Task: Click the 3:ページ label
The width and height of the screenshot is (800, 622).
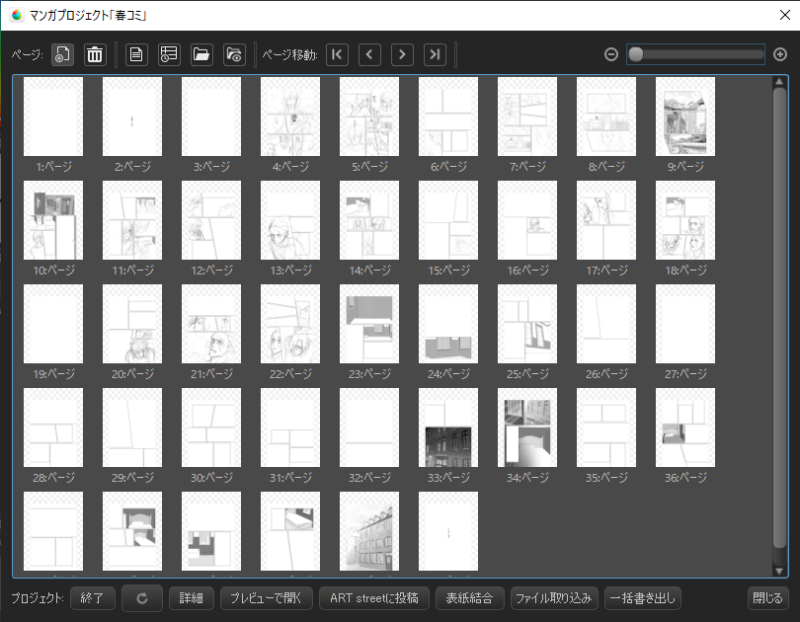Action: tap(211, 166)
